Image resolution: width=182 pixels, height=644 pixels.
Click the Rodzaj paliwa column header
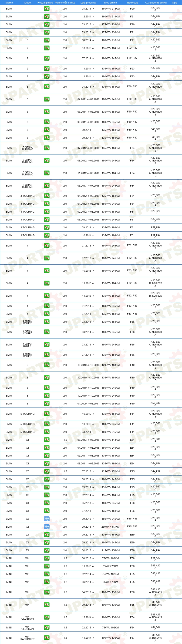point(45,3)
